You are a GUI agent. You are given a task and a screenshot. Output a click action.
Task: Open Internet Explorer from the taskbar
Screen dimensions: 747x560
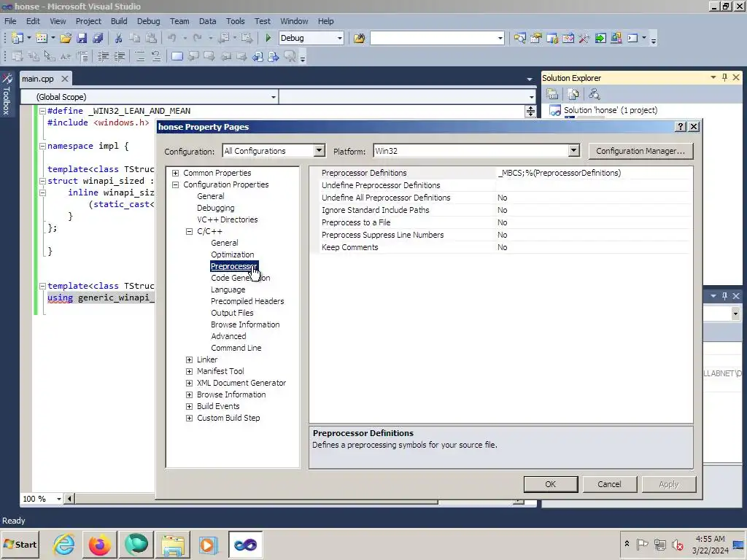[64, 544]
